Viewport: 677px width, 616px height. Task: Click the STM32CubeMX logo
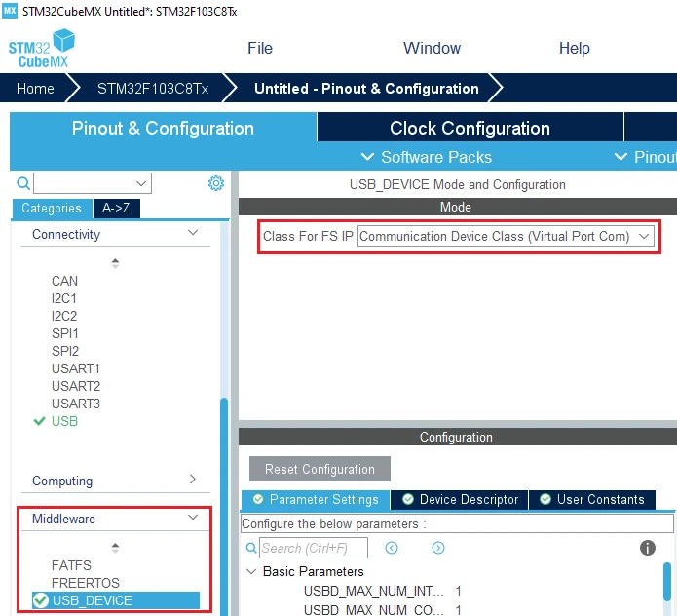(42, 49)
